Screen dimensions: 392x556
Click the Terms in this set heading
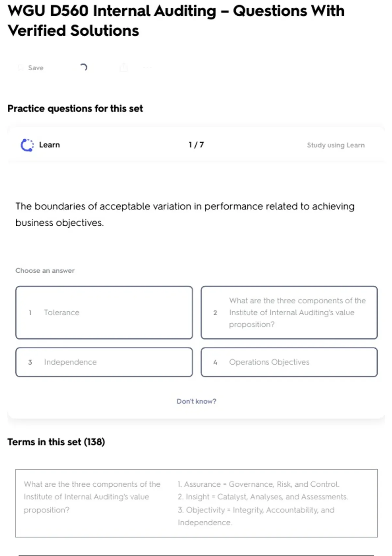click(56, 442)
